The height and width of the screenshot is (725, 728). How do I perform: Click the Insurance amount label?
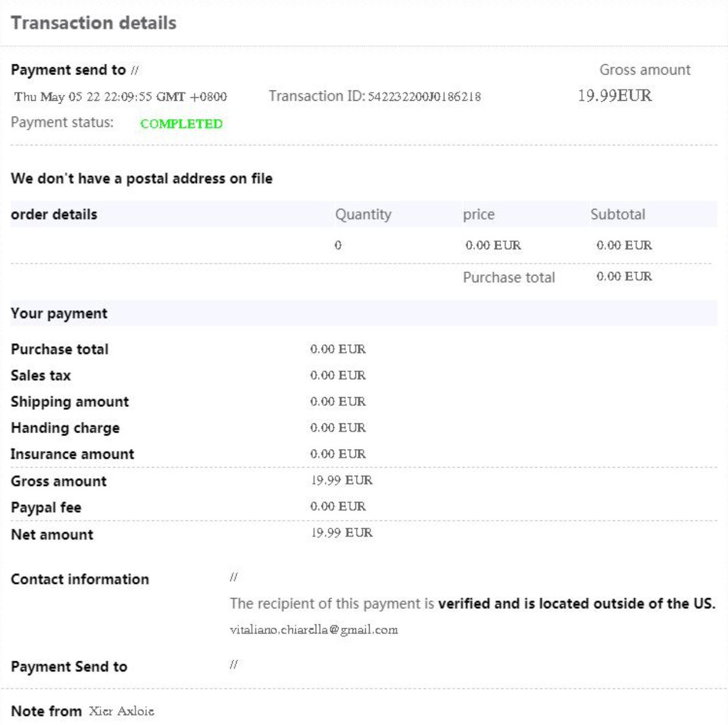[72, 454]
